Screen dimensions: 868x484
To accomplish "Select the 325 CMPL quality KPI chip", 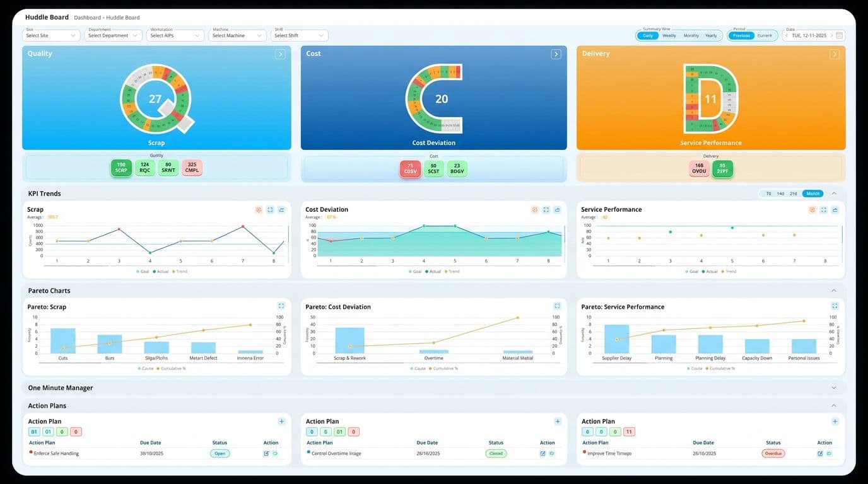I will click(x=192, y=168).
